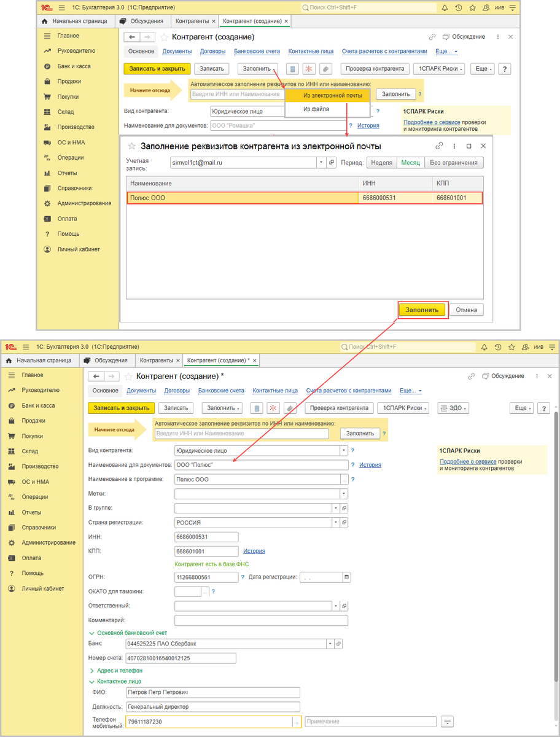This screenshot has height=737, width=560.
Task: Get link chain icon in upper Контрагент form
Action: click(432, 37)
